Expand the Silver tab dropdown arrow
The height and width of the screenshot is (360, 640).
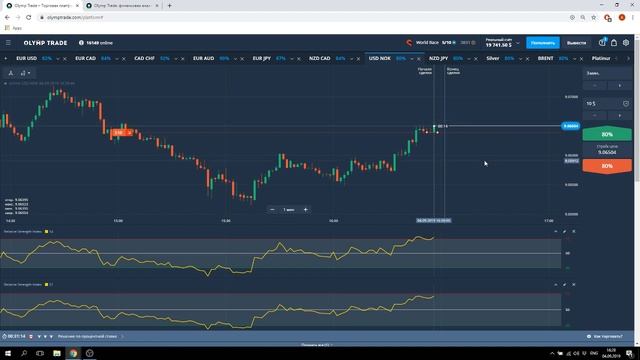pos(520,59)
